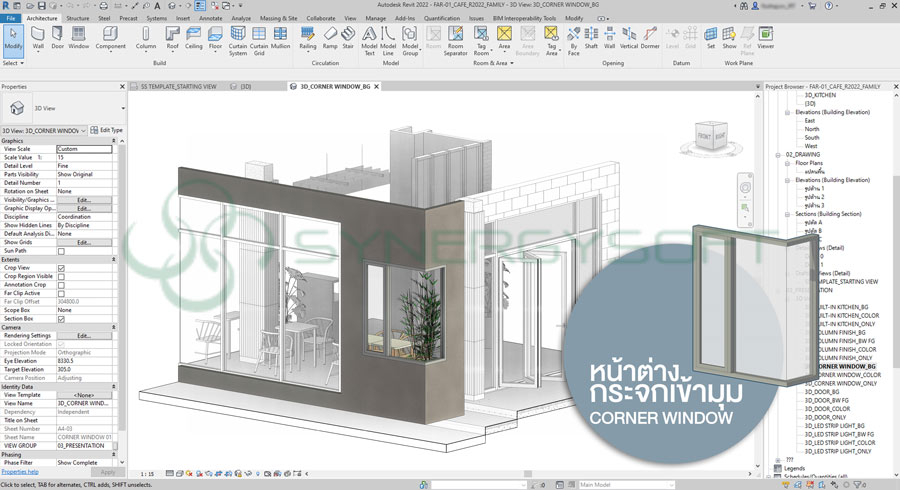This screenshot has width=900, height=490.
Task: Open the Properties help link
Action: [x=20, y=471]
